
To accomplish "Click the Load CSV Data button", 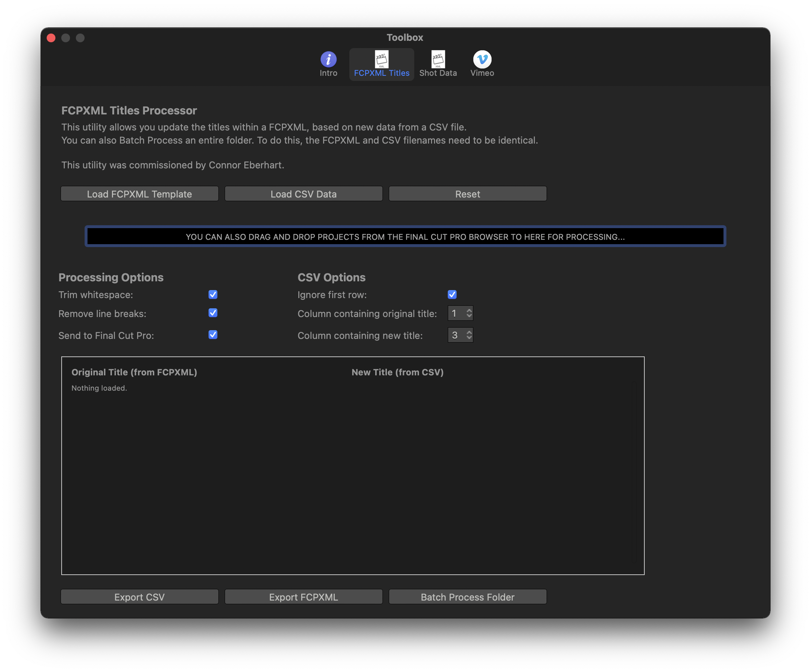I will [303, 193].
